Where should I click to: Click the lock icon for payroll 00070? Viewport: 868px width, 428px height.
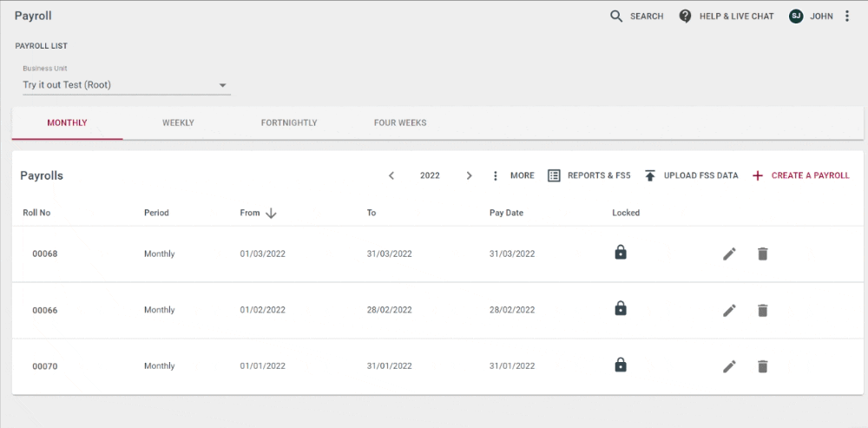coord(621,365)
